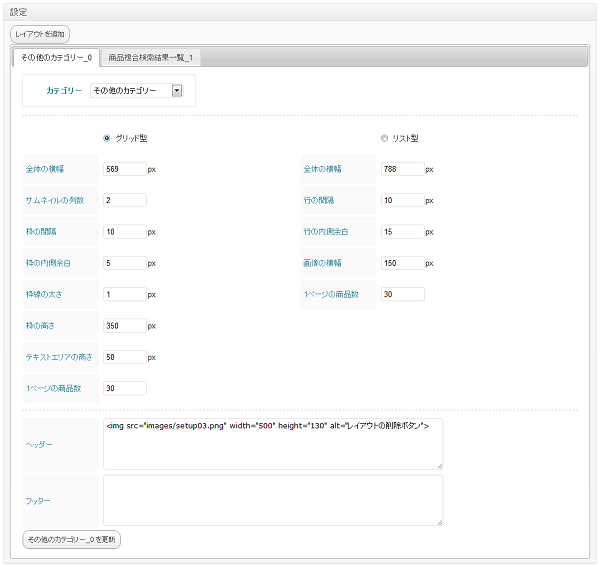Select the リスト型 radio button
Viewport: 600px width, 567px height.
coord(384,138)
